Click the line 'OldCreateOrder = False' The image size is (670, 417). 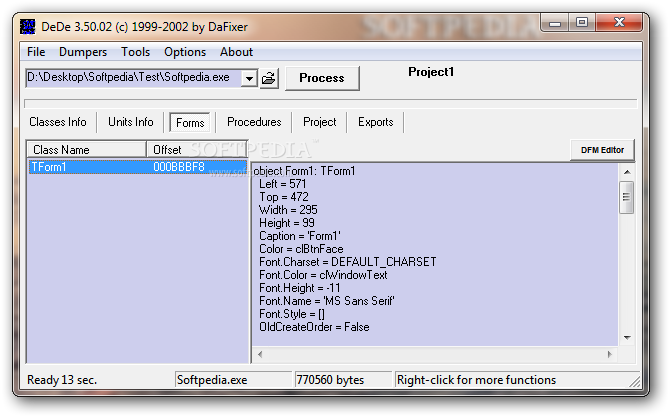click(x=314, y=327)
